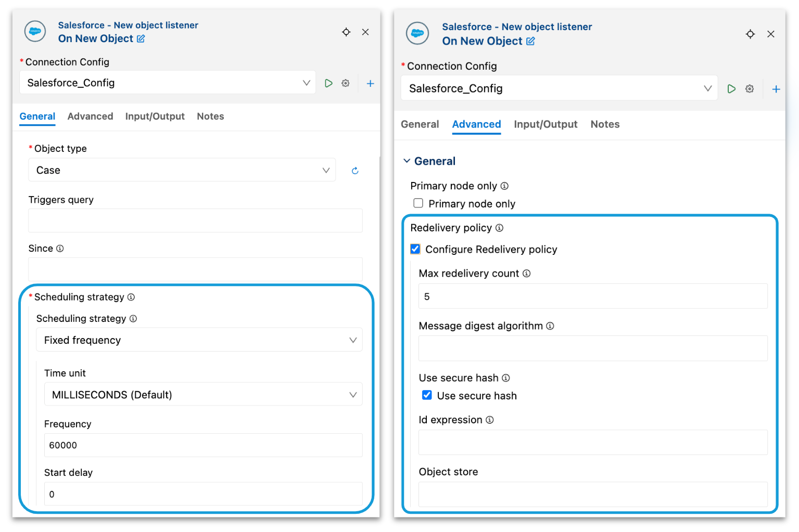Collapse the General section in Advanced tab

point(407,161)
